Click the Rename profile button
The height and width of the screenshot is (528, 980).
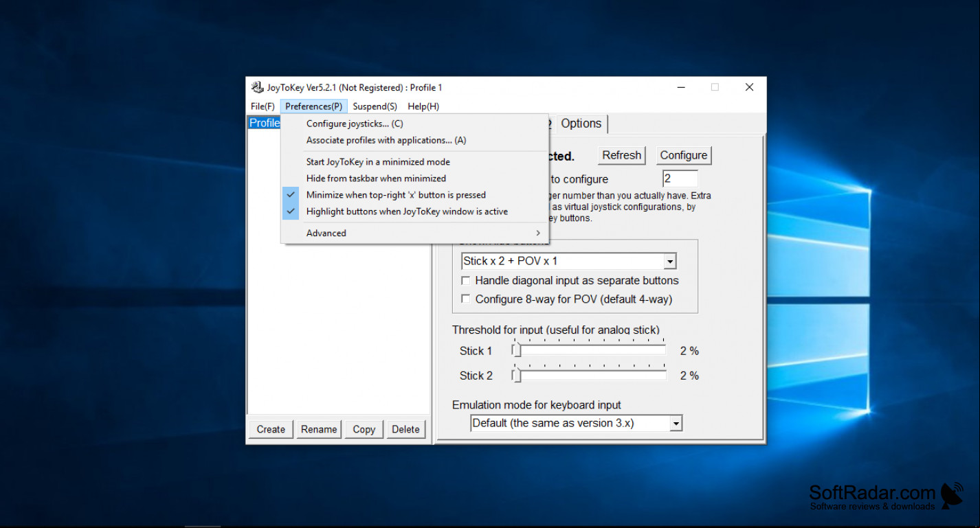tap(319, 429)
